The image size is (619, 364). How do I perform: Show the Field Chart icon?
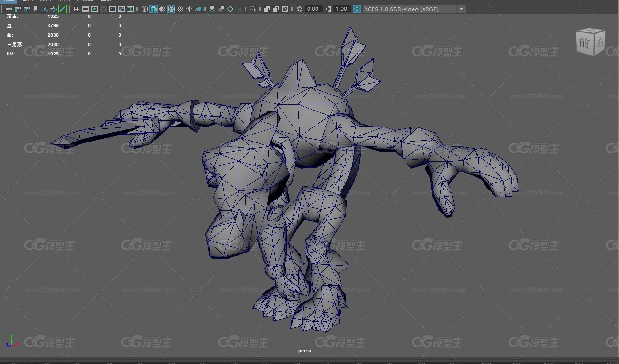112,9
